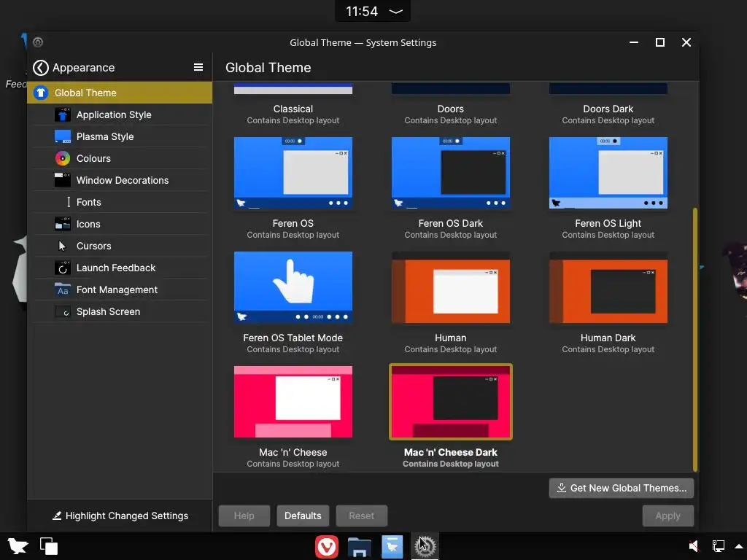Toggle Highlight Changed Settings

tap(120, 516)
